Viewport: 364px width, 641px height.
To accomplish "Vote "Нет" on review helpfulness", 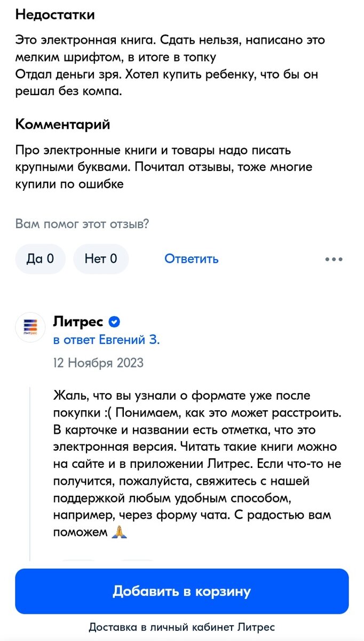I will (x=101, y=259).
